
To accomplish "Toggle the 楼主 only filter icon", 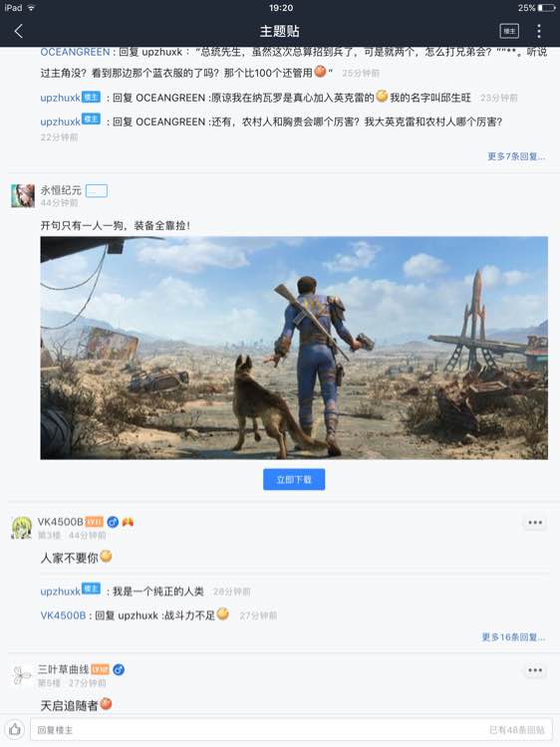I will click(x=509, y=32).
